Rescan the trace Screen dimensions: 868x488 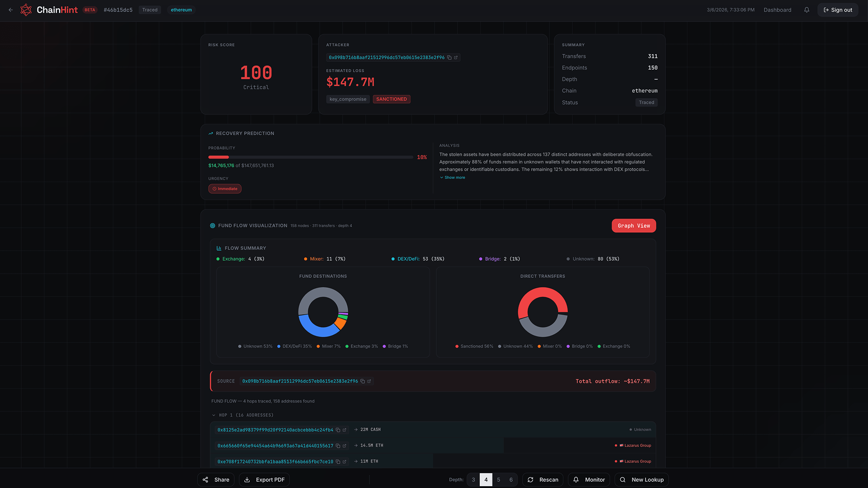543,480
